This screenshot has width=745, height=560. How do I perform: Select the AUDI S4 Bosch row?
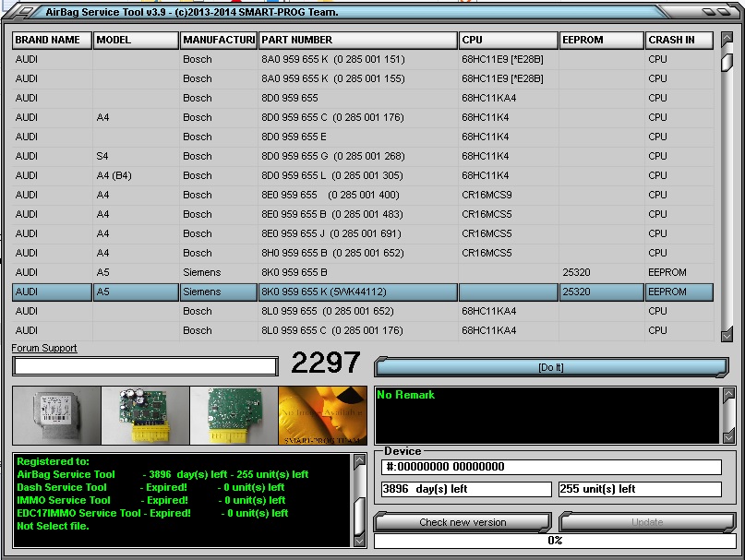pyautogui.click(x=277, y=156)
